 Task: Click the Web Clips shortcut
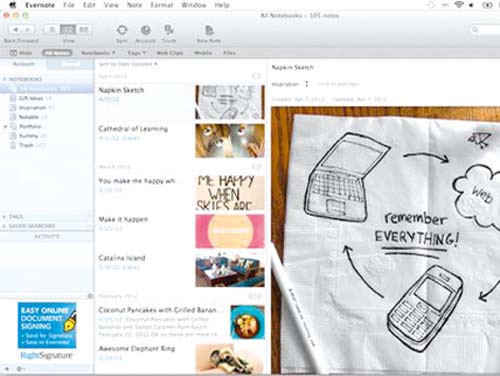170,53
